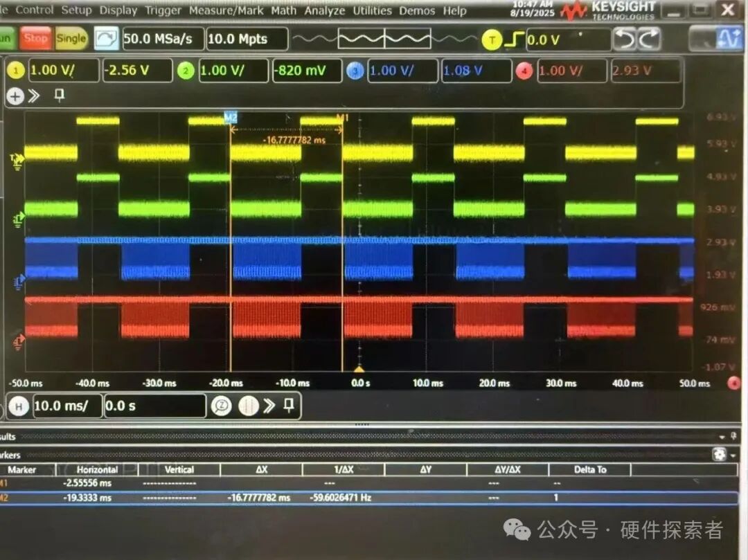Click channel 1 offset -2.56 V field
Viewport: 748px width, 560px height.
(137, 71)
